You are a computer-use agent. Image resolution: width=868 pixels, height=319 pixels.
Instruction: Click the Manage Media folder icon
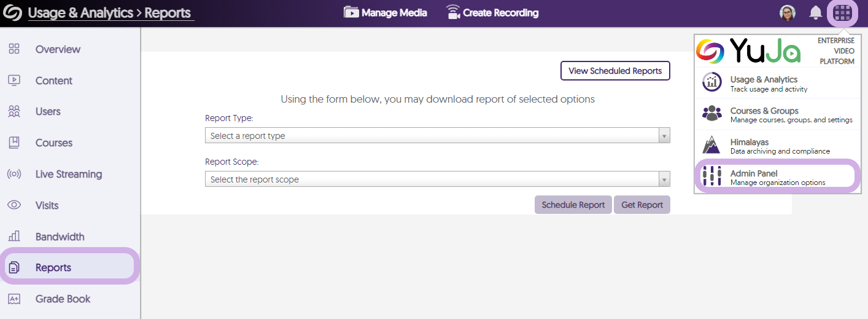click(351, 12)
